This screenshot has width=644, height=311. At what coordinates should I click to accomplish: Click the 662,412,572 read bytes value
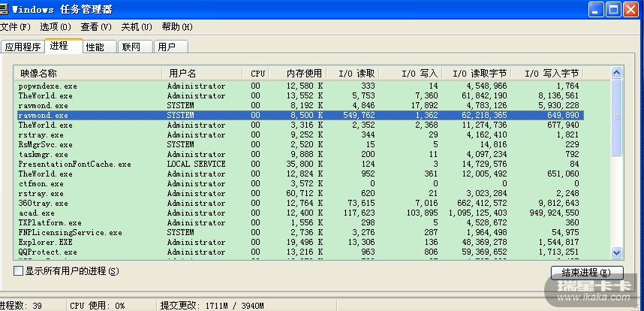click(x=482, y=204)
